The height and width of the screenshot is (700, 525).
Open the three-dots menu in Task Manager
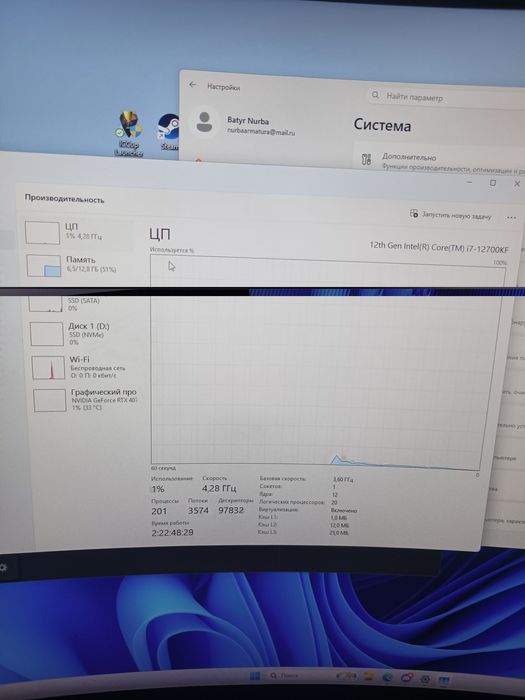click(x=511, y=217)
